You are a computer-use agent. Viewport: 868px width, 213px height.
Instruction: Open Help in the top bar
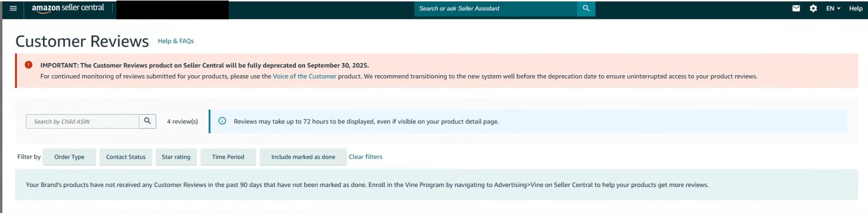tap(855, 9)
